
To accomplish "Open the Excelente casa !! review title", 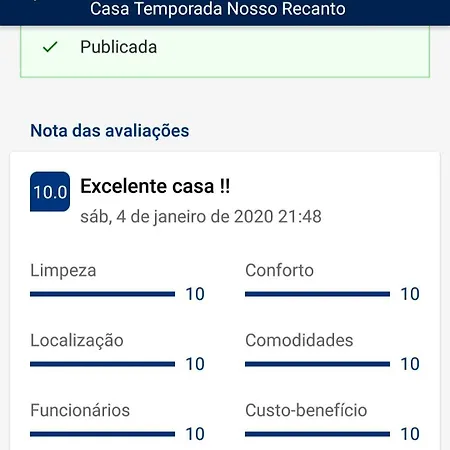I will pos(155,186).
